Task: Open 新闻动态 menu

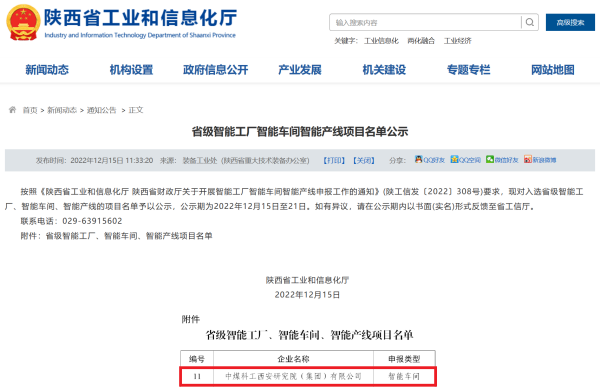Action: click(47, 70)
